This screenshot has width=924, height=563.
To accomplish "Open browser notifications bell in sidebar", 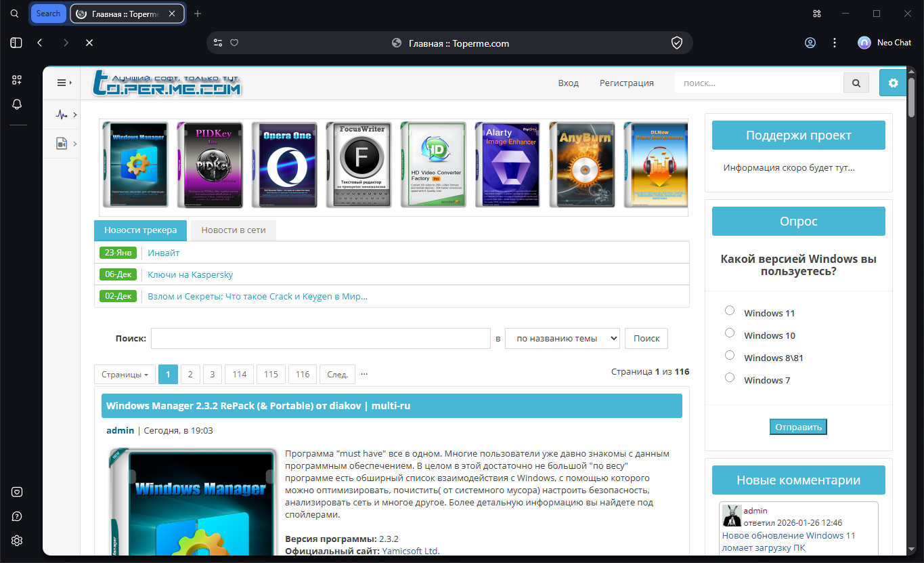I will pyautogui.click(x=17, y=104).
